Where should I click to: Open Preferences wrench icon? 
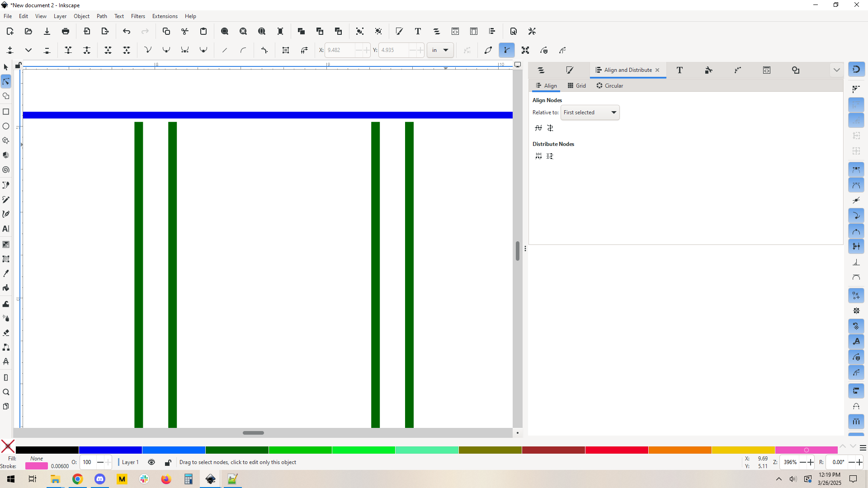[x=532, y=31]
